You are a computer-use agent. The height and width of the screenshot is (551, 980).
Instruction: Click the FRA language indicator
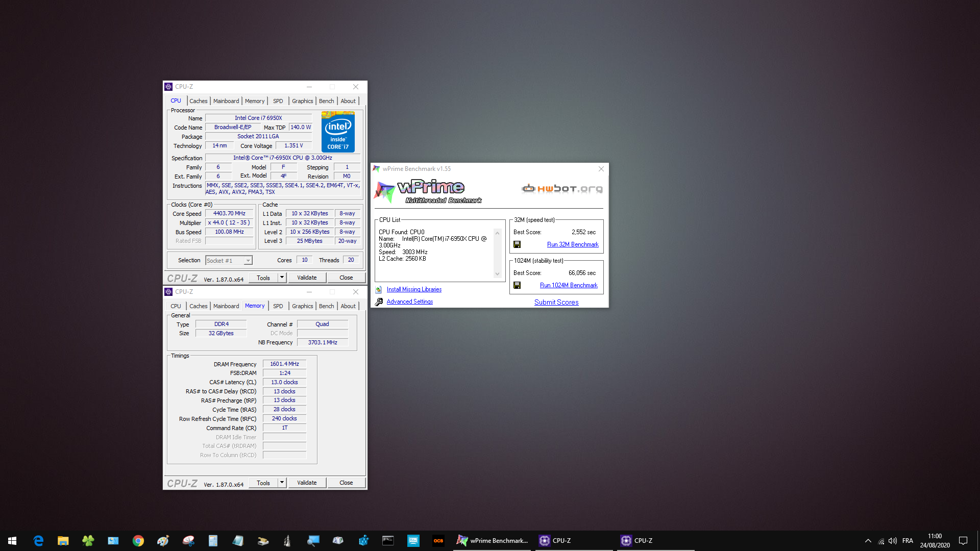(x=908, y=541)
